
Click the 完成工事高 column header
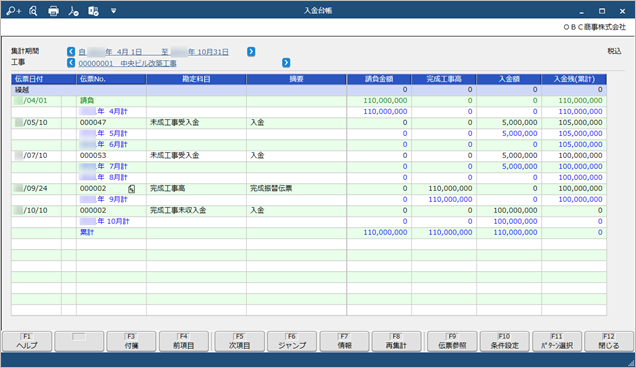444,79
